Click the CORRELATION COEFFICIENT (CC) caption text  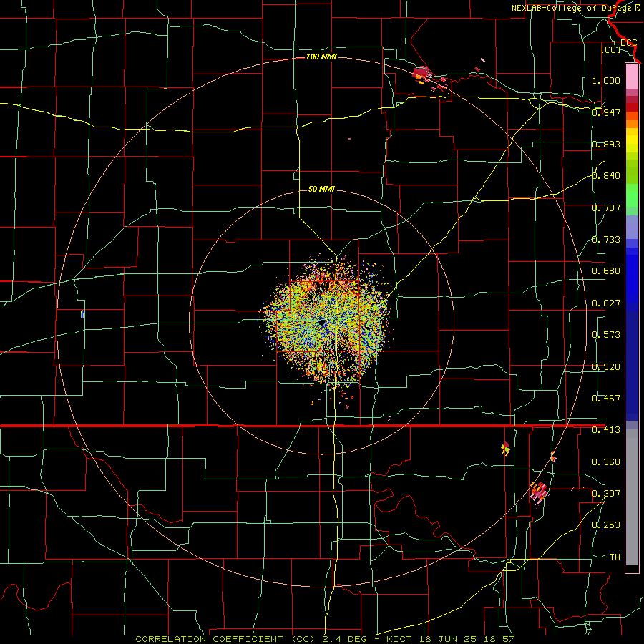[x=225, y=639]
